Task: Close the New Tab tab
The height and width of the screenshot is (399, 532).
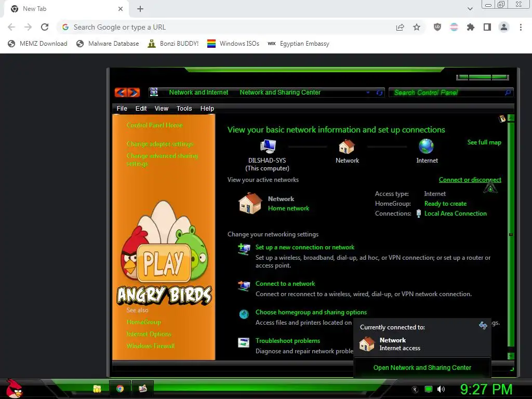Action: (x=121, y=9)
